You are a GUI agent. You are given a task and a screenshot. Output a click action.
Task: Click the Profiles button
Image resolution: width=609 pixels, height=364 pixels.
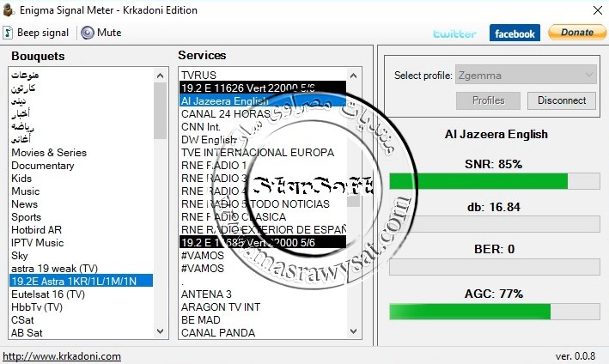(x=488, y=100)
